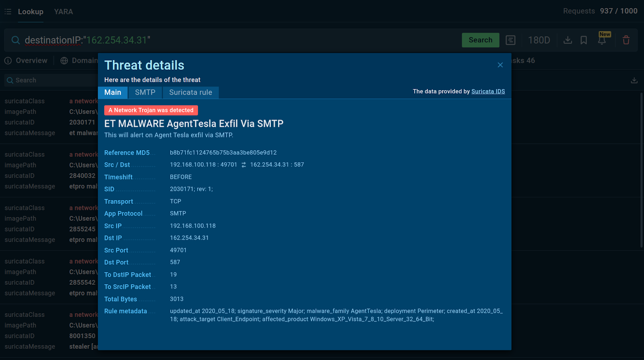Image resolution: width=644 pixels, height=360 pixels.
Task: Click the red trash delete icon
Action: point(626,40)
